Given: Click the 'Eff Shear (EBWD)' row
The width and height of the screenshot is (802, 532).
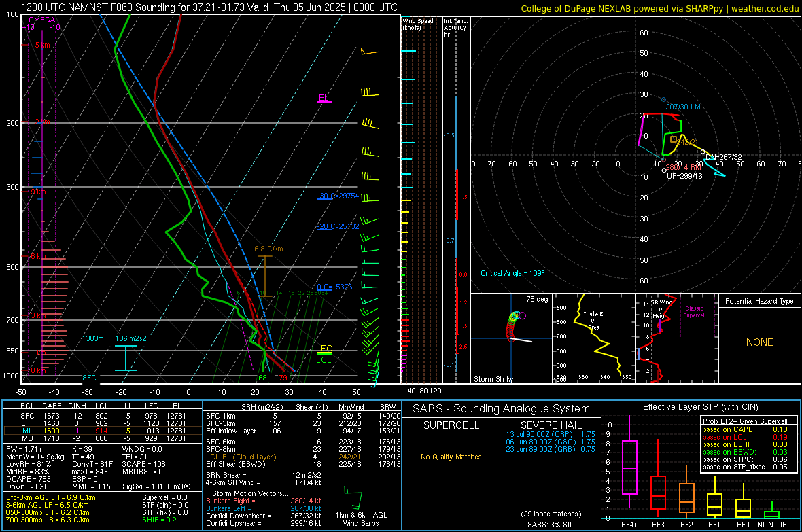Looking at the screenshot, I should tap(303, 465).
